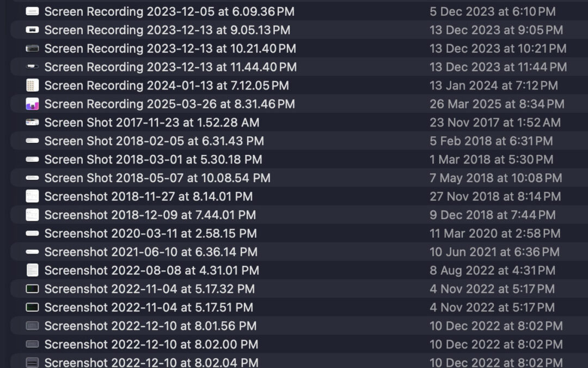Click the colorful Screen Recording 2025-03-26 thumbnail
The height and width of the screenshot is (368, 588).
coord(33,104)
